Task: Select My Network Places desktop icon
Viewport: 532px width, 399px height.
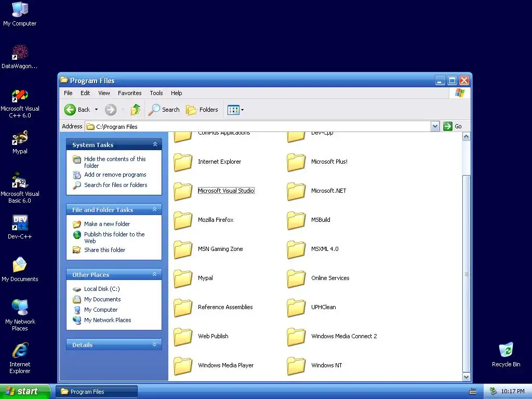Action: pyautogui.click(x=20, y=308)
